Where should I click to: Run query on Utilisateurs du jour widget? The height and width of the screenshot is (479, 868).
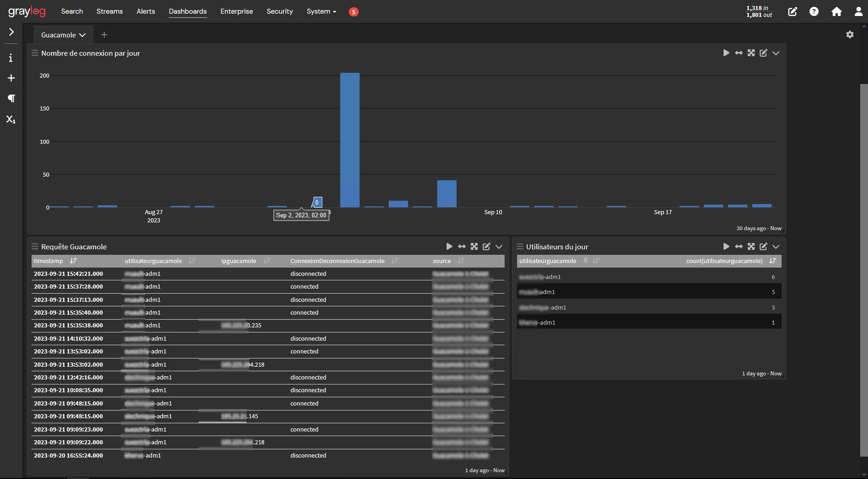(726, 247)
